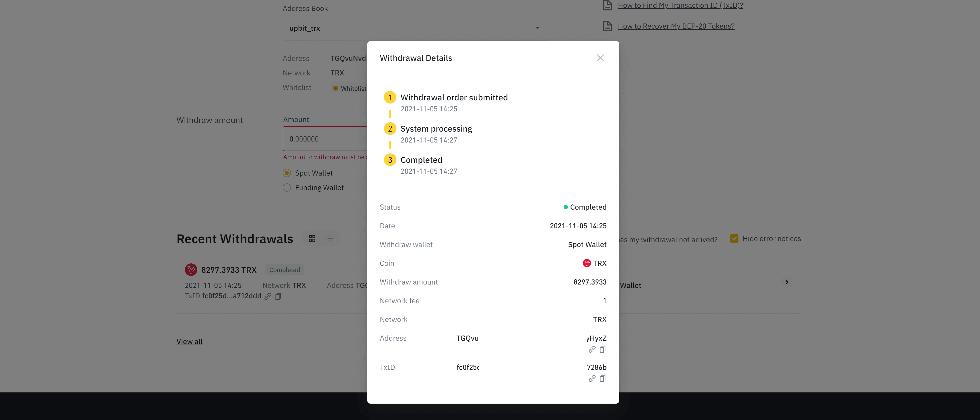Open TxID explorer link in dialog

coord(592,379)
